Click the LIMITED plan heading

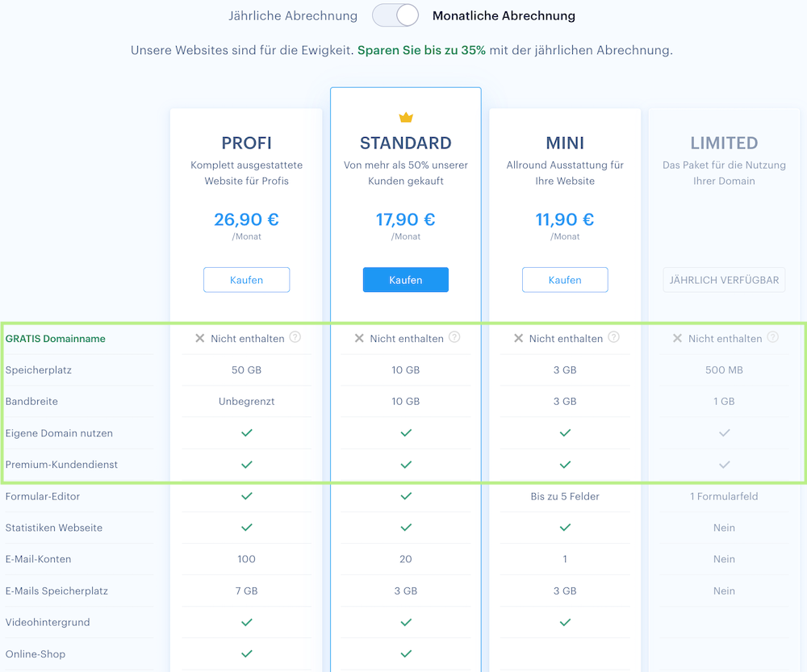coord(724,143)
